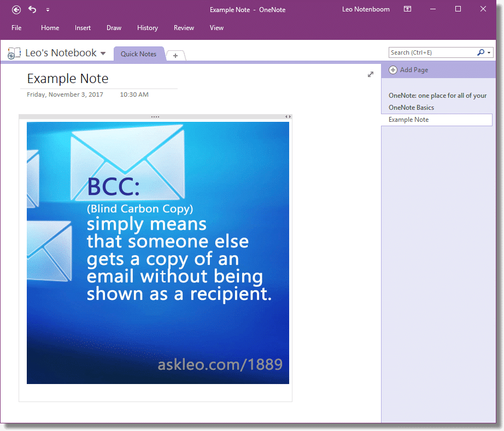The width and height of the screenshot is (504, 431).
Task: Open the Draw ribbon tab
Action: (114, 28)
